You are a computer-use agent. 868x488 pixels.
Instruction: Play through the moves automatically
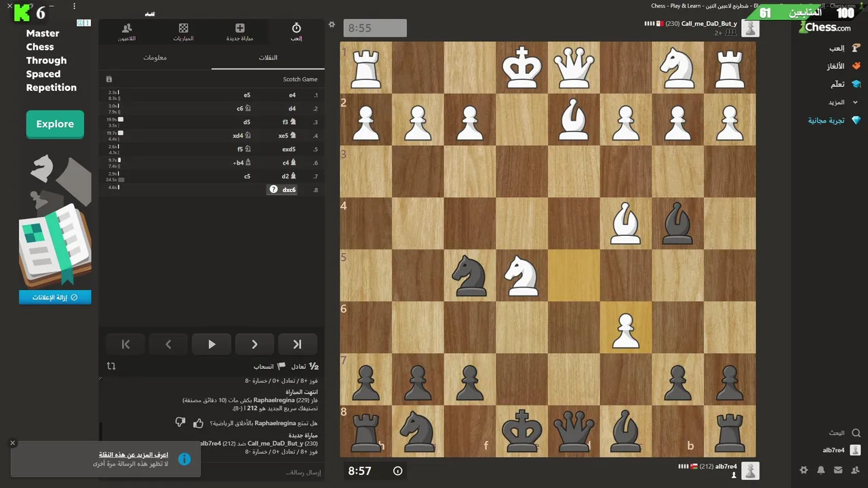coord(212,344)
